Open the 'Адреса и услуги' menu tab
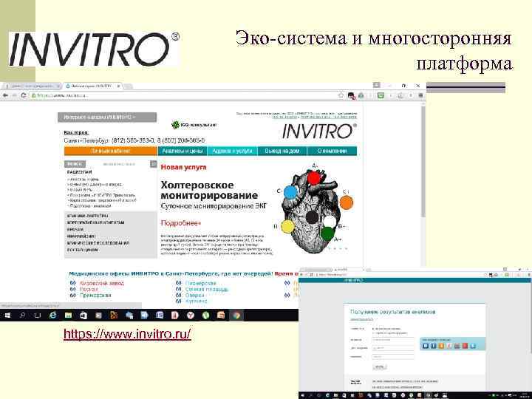The height and width of the screenshot is (399, 532). coord(233,151)
